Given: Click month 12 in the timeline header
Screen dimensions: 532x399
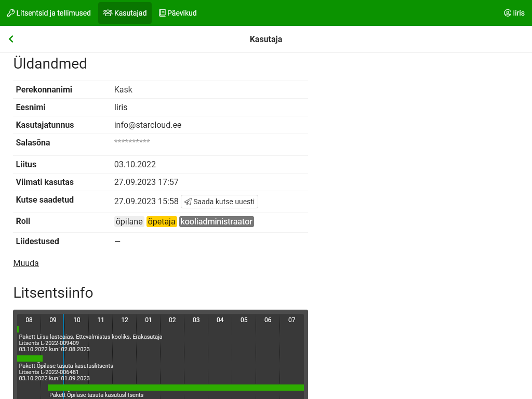Looking at the screenshot, I should pos(125,320).
